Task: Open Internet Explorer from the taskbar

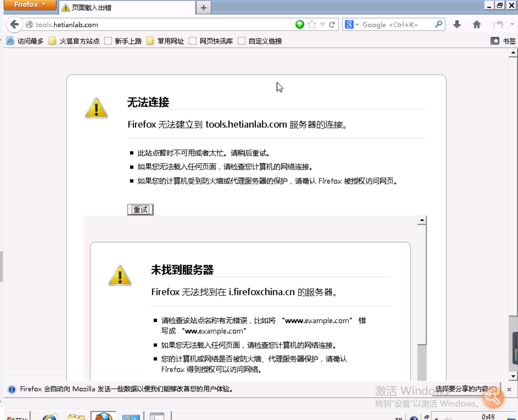Action: tap(49, 416)
